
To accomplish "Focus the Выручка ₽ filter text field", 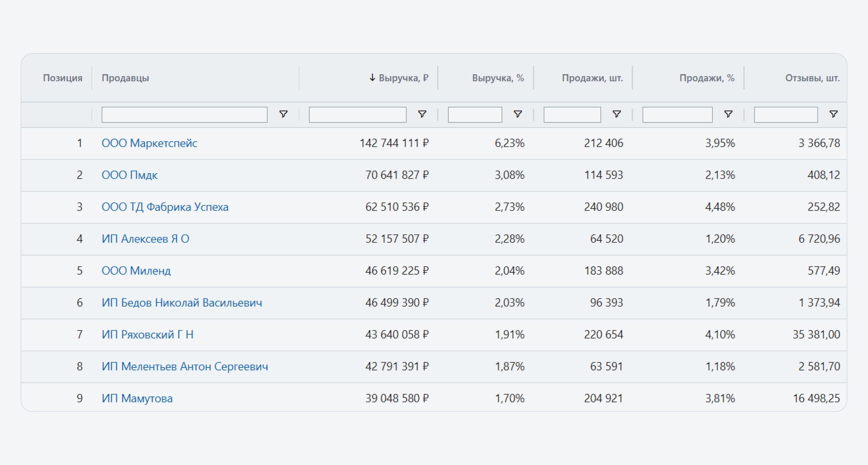I will pos(358,115).
